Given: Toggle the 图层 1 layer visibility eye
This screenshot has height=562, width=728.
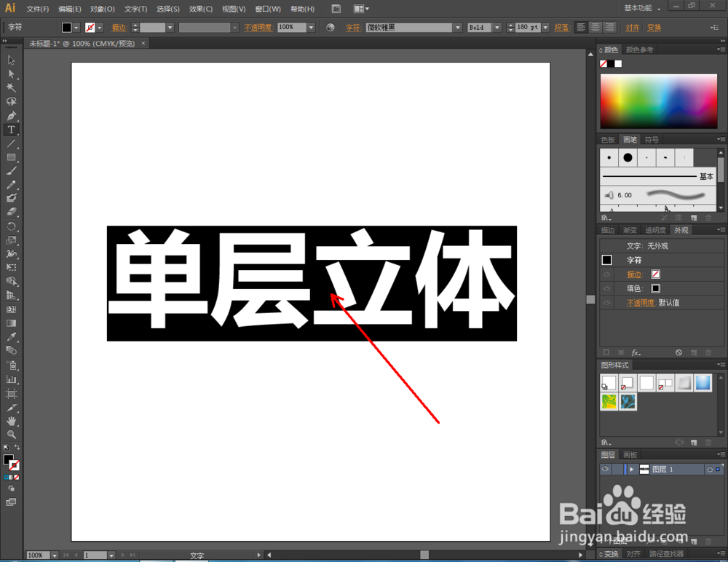Looking at the screenshot, I should pyautogui.click(x=605, y=469).
